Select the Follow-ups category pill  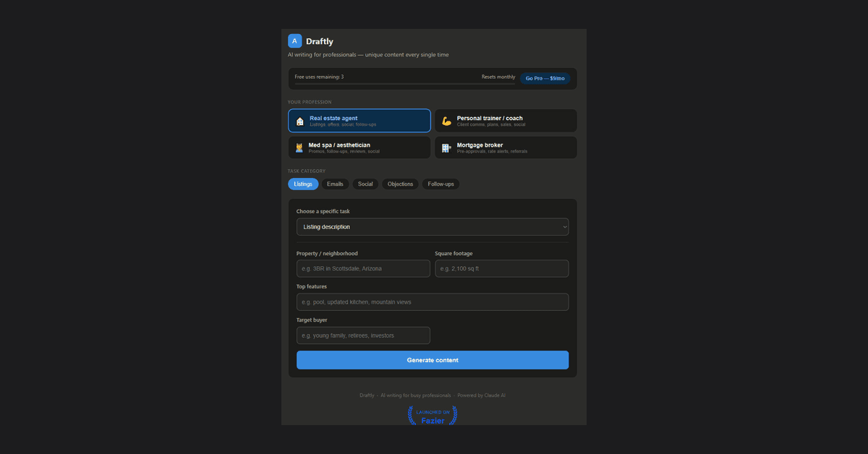[441, 184]
